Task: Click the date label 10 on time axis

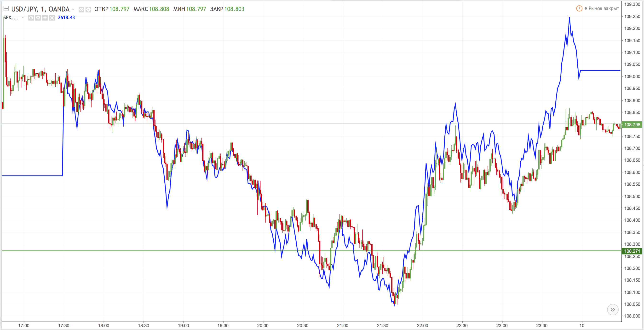Action: (582, 325)
